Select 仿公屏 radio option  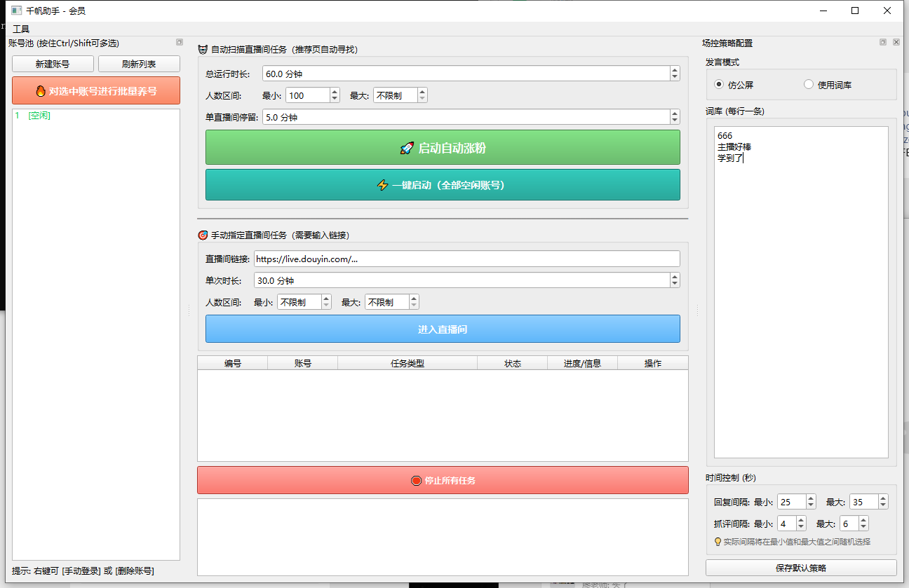coord(719,85)
